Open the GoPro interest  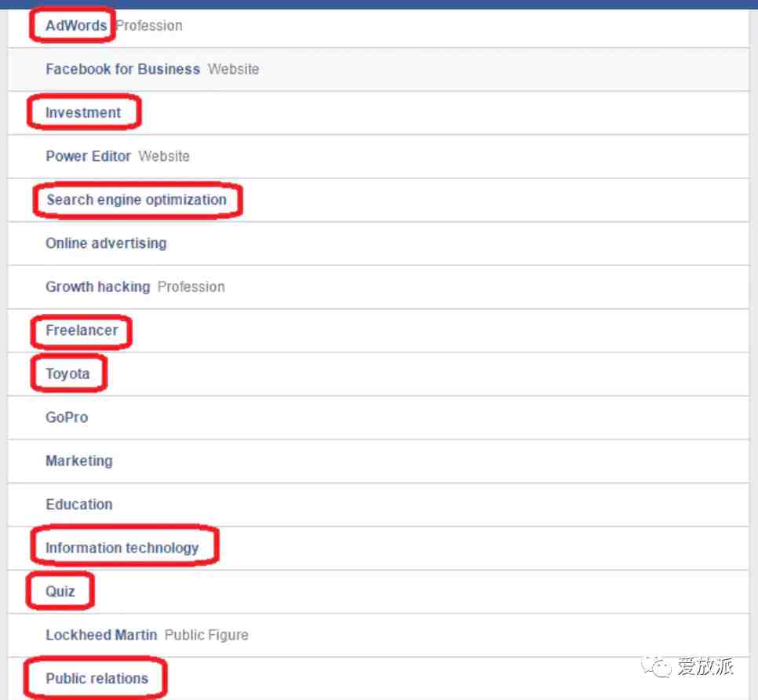tap(67, 417)
